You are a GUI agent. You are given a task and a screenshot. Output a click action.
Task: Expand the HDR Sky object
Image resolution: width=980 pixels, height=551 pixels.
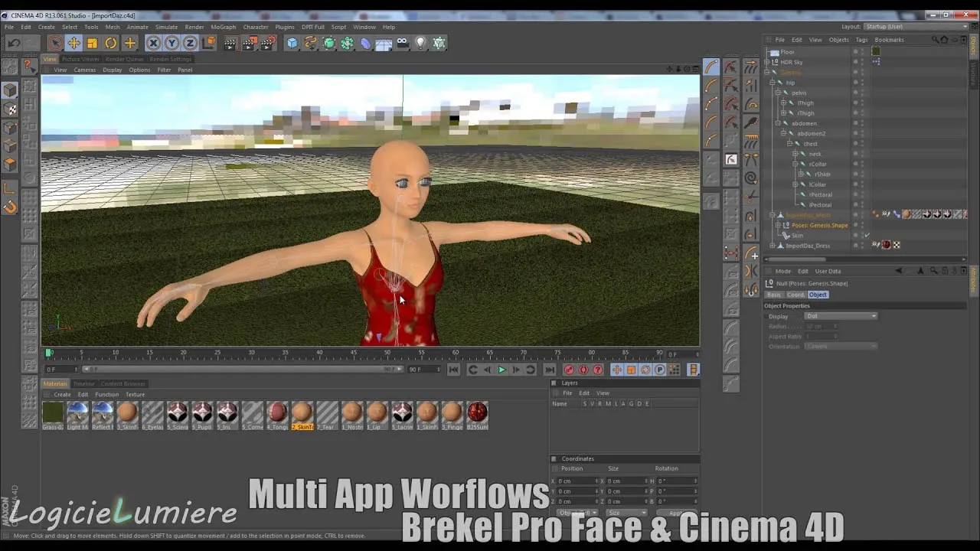pyautogui.click(x=768, y=62)
